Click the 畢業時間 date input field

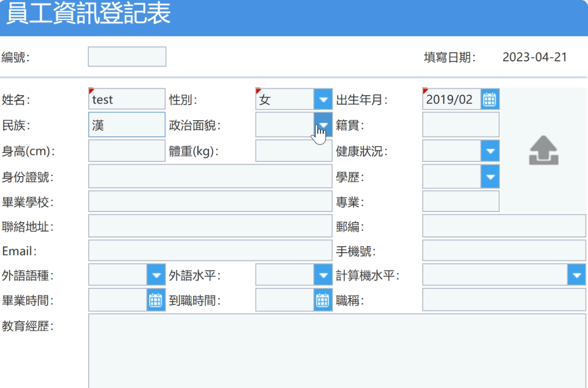click(x=118, y=300)
